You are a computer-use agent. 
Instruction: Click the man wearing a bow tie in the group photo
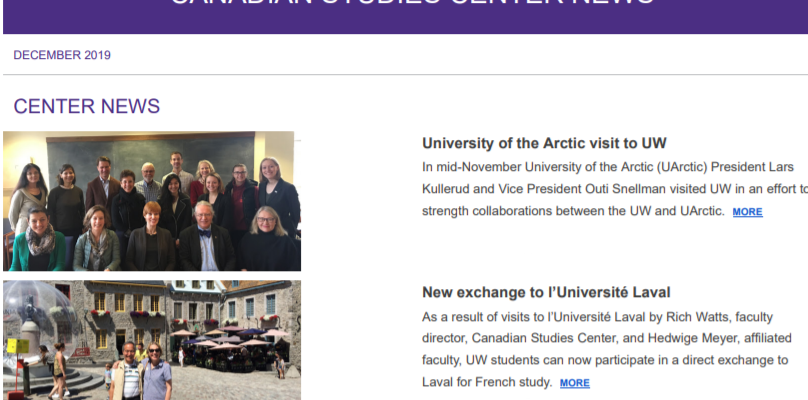206,237
